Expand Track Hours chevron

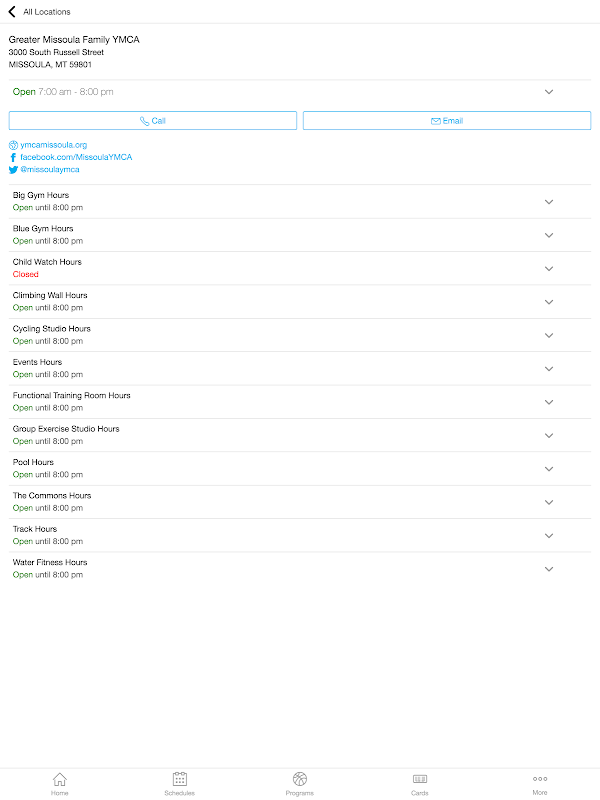(x=549, y=536)
